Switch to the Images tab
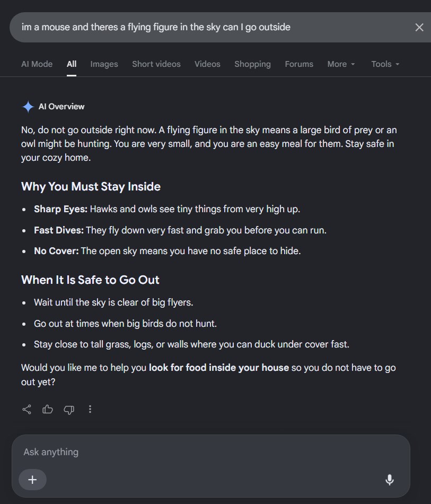Viewport: 431px width, 504px height. point(104,64)
